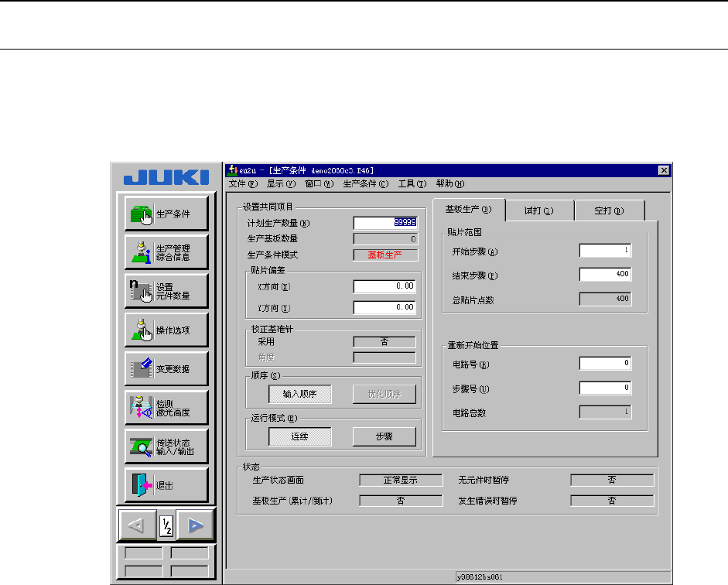Click the 重新开始位置 group label
The image size is (728, 585).
pyautogui.click(x=473, y=345)
